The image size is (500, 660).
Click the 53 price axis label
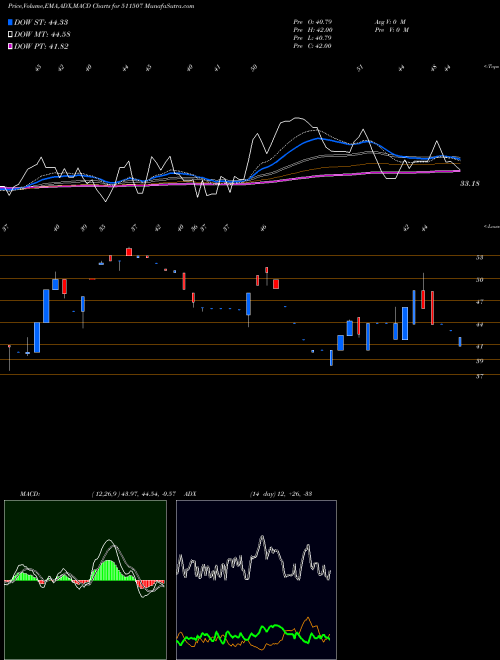tap(479, 257)
